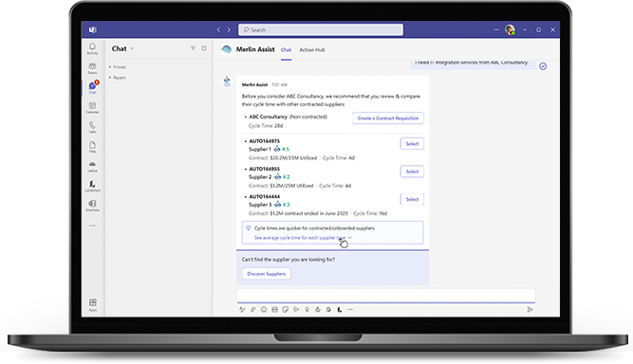Go forward with the right arrow
Viewport: 633px width, 364px height.
(x=229, y=29)
